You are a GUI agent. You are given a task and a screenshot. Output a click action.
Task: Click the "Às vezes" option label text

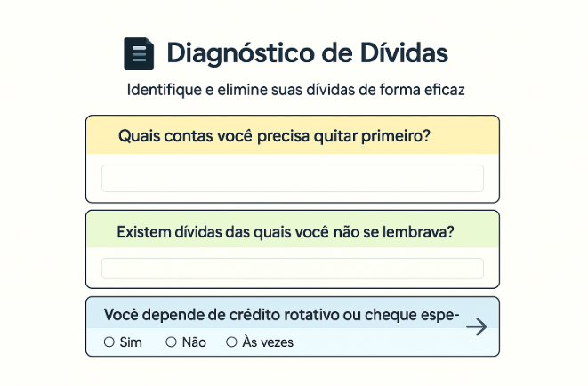tap(268, 342)
